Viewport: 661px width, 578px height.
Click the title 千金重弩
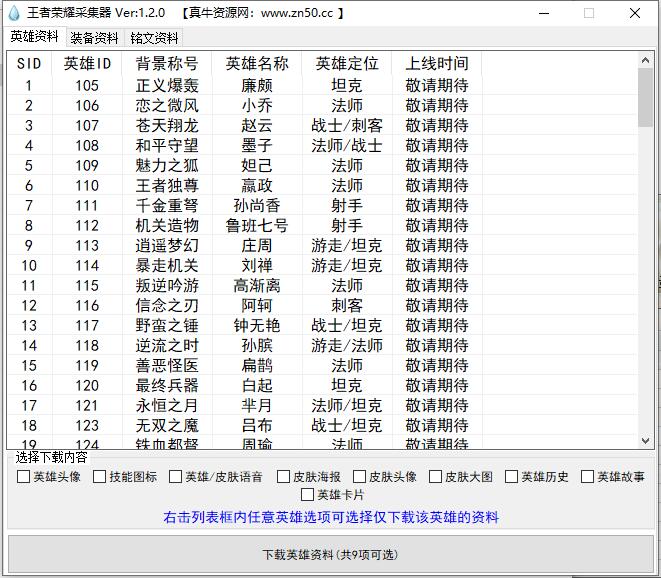167,206
